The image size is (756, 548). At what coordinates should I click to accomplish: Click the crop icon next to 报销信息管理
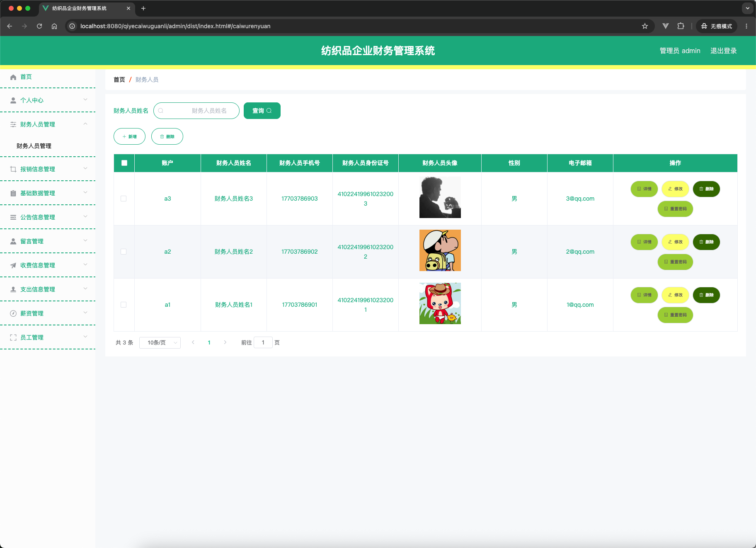coord(13,170)
